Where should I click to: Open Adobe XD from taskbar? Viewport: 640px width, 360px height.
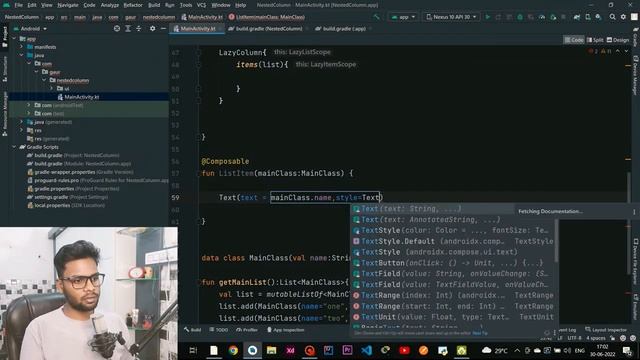(290, 350)
